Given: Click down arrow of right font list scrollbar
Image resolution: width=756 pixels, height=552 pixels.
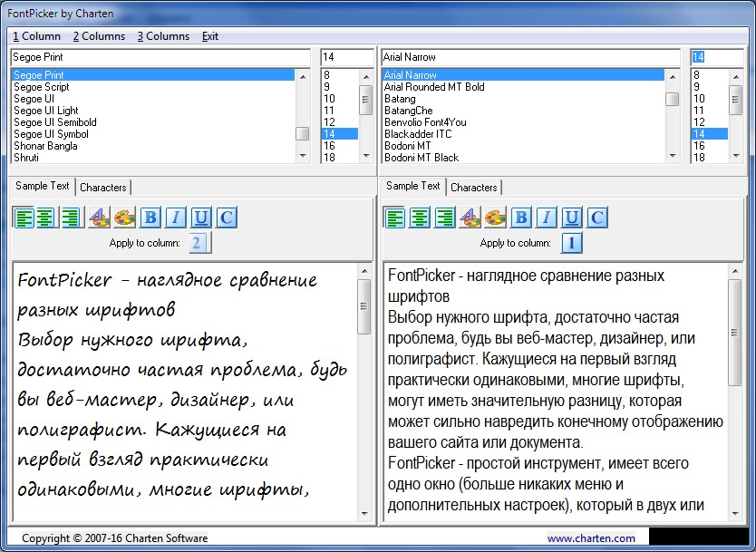Looking at the screenshot, I should (673, 156).
